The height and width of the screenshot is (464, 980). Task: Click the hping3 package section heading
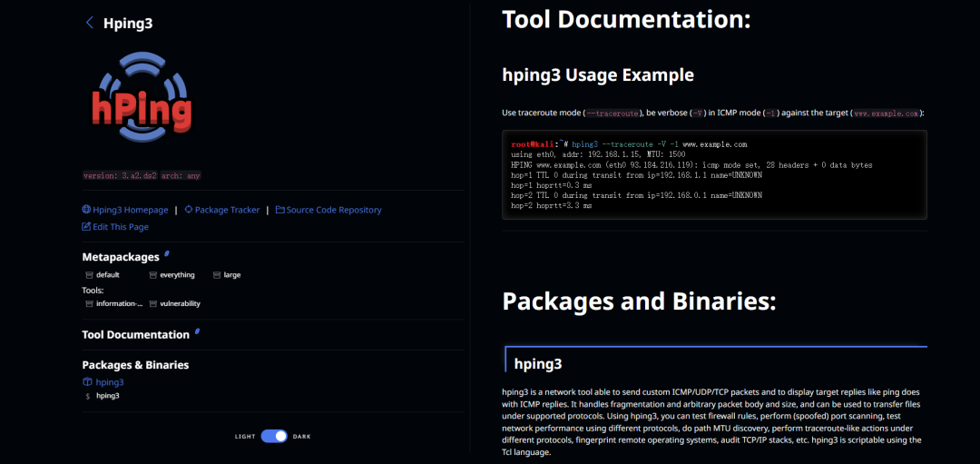537,362
